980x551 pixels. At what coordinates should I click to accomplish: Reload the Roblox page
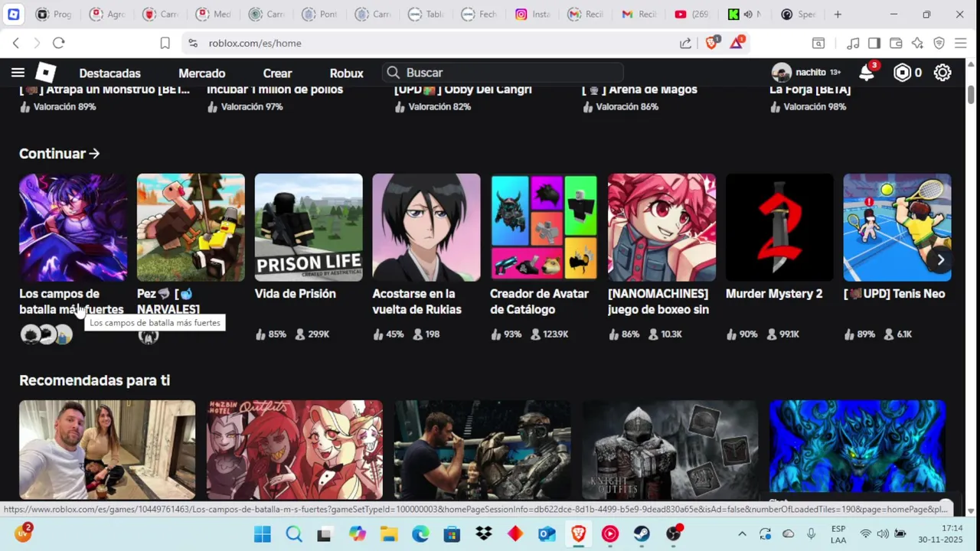tap(59, 43)
